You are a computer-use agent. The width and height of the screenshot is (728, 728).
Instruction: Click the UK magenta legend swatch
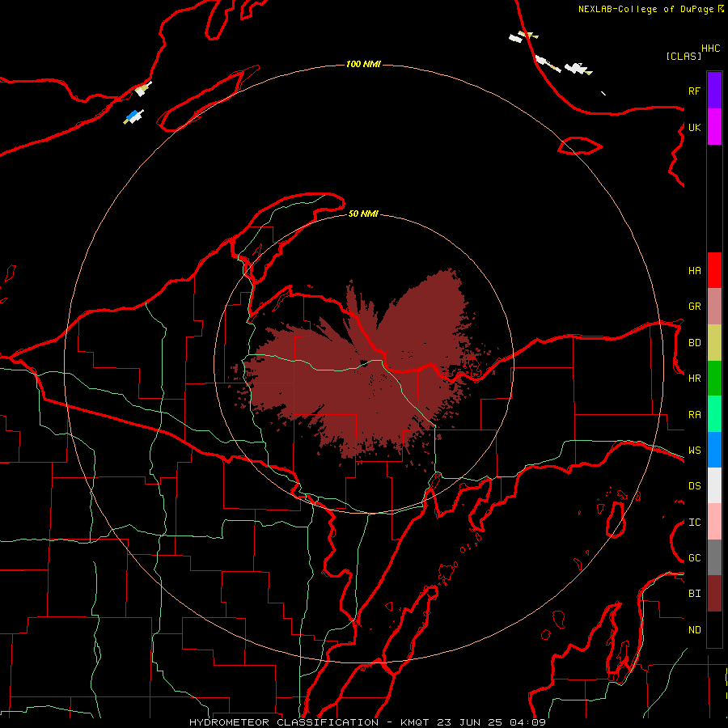pyautogui.click(x=714, y=127)
